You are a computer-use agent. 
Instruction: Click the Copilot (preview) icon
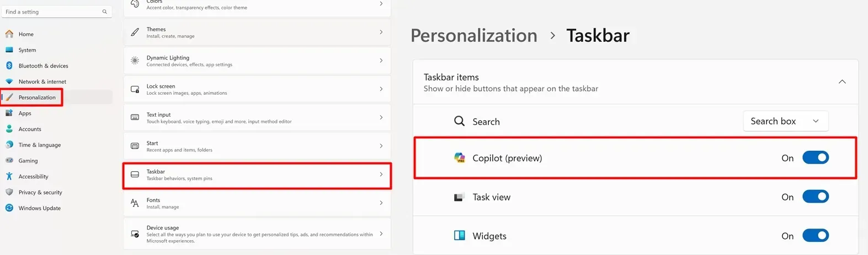pyautogui.click(x=459, y=158)
